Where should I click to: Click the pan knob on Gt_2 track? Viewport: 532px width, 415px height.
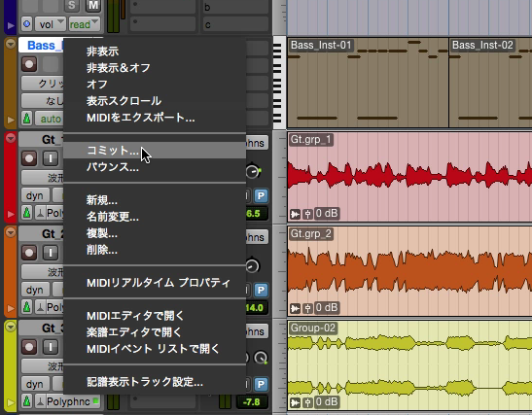click(x=253, y=266)
